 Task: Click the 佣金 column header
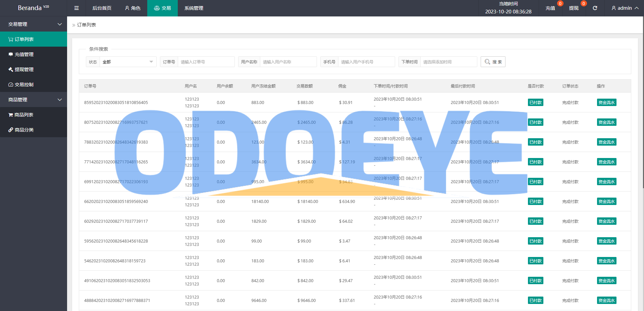[x=342, y=86]
